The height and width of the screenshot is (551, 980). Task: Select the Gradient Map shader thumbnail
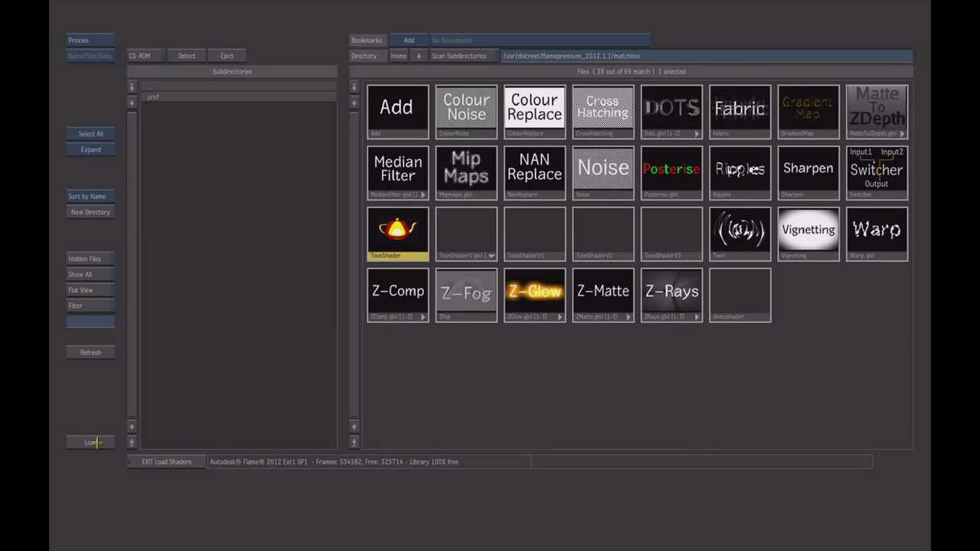tap(808, 112)
